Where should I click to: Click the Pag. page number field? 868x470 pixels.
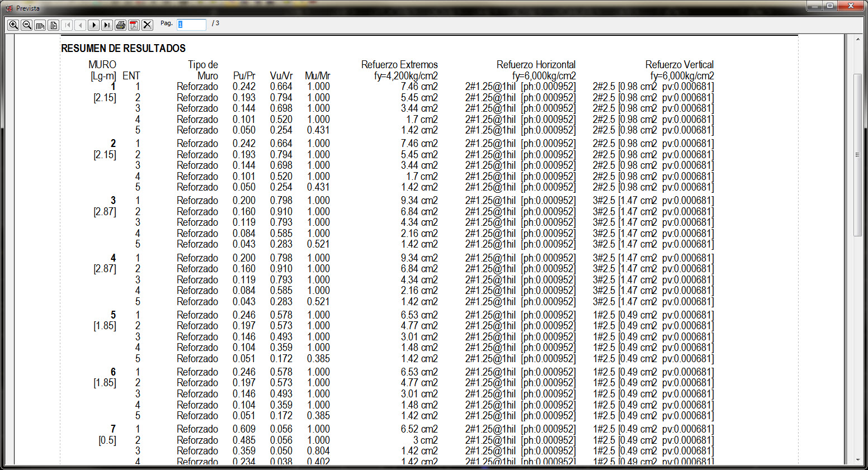pyautogui.click(x=191, y=25)
